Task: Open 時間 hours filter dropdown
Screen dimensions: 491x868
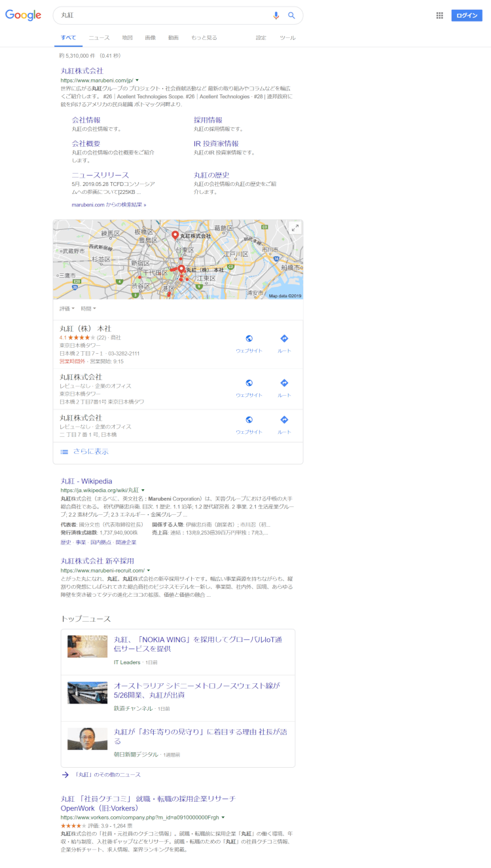Action: point(88,309)
